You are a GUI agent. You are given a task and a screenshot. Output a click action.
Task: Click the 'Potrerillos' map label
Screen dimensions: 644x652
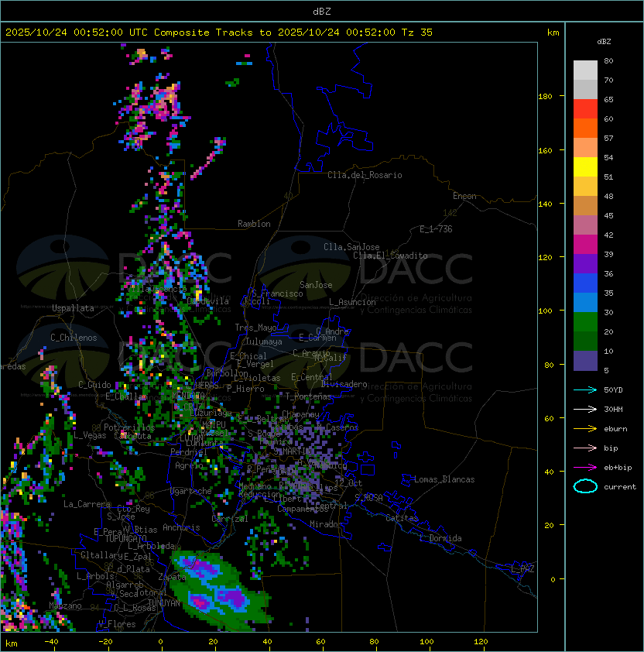click(x=129, y=427)
